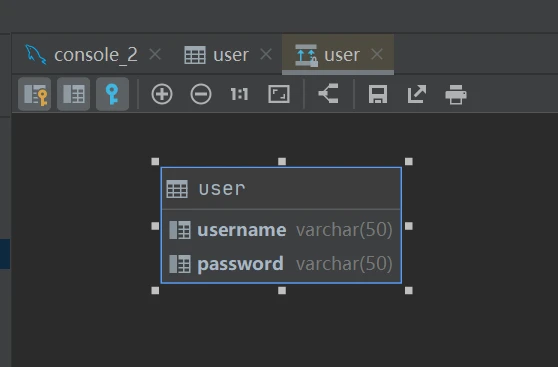The image size is (558, 367).
Task: Close the console_2 tab
Action: point(155,54)
